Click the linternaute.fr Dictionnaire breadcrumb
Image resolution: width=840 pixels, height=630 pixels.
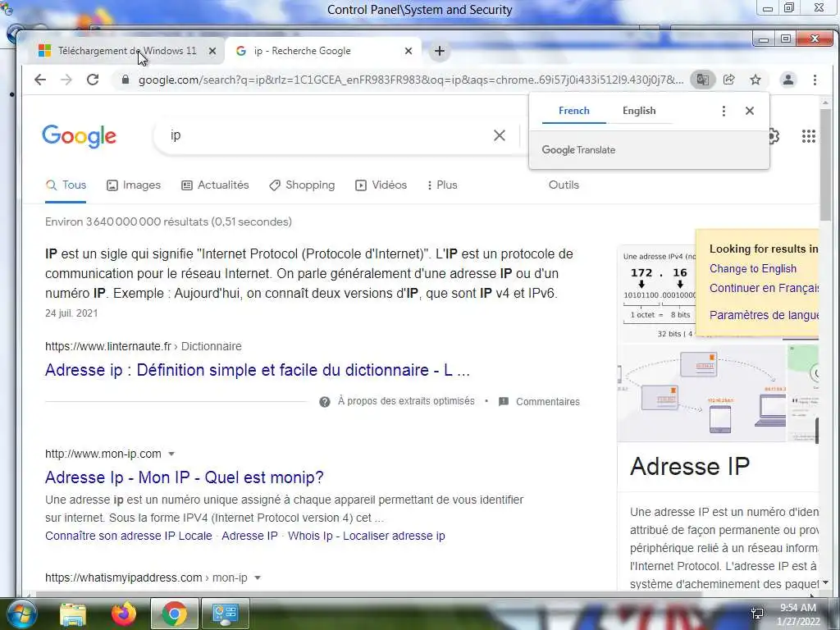tap(143, 347)
